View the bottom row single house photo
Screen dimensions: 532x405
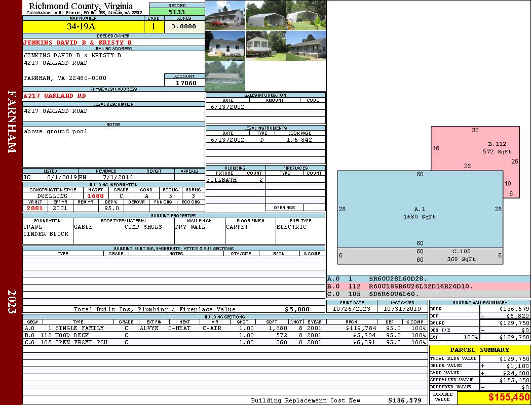(x=225, y=76)
